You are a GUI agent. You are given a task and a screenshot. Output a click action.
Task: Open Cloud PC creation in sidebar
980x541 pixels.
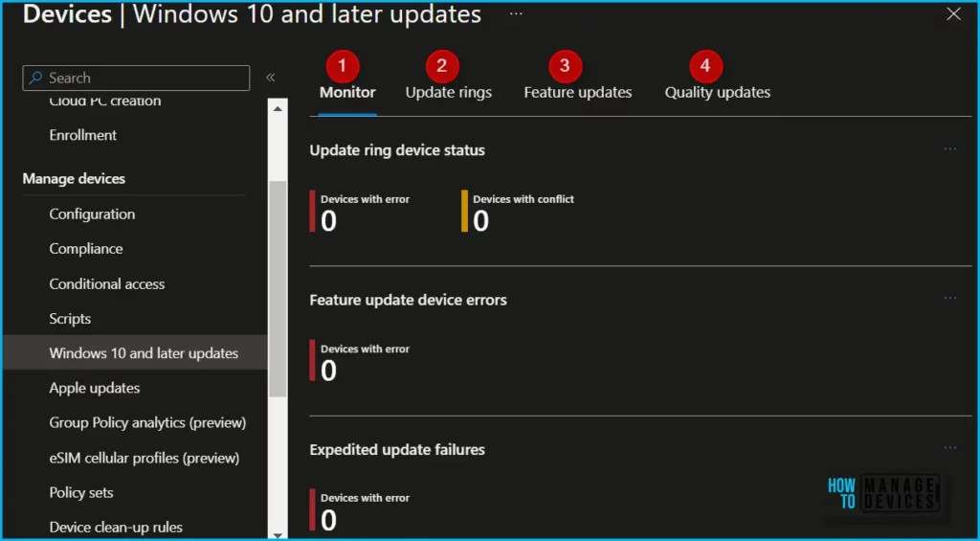[x=105, y=101]
